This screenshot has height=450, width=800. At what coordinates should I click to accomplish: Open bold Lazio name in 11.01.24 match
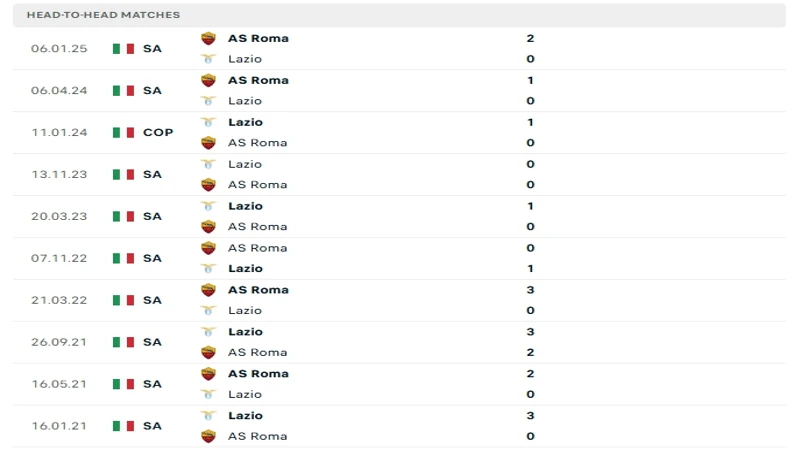(x=245, y=122)
